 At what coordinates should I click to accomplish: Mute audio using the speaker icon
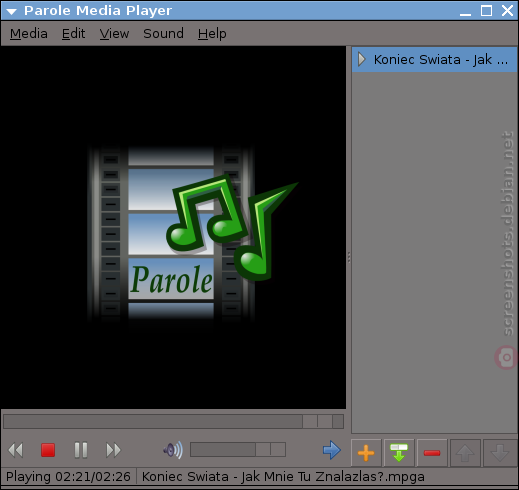point(173,450)
